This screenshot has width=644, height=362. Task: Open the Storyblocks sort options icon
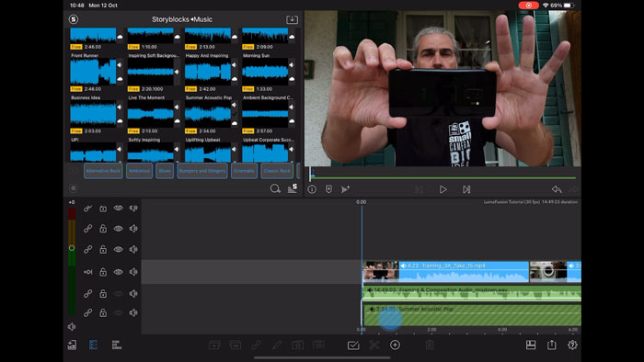(x=293, y=188)
